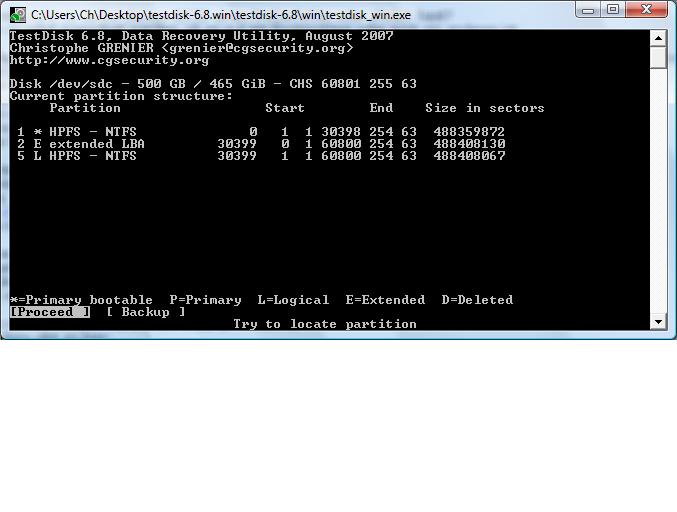
Task: Close the testdisk console window
Action: (x=646, y=9)
